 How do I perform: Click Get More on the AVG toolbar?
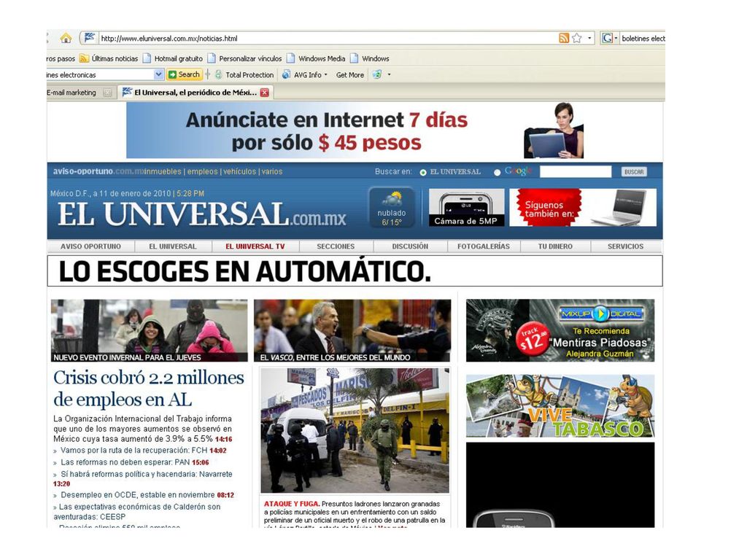349,75
